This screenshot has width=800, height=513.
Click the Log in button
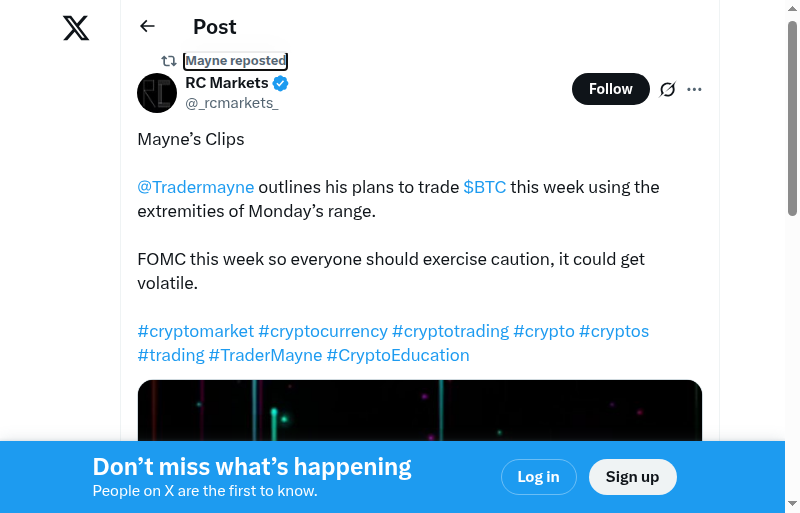click(x=538, y=477)
